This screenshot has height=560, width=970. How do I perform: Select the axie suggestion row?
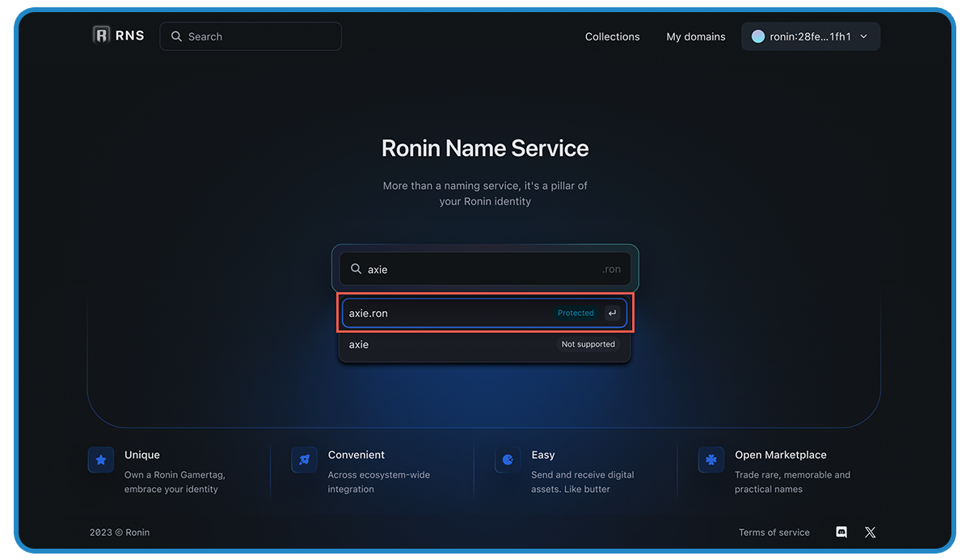(485, 344)
